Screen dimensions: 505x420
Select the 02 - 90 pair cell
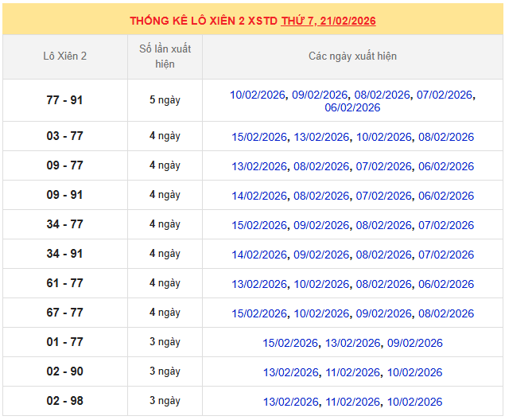(64, 371)
